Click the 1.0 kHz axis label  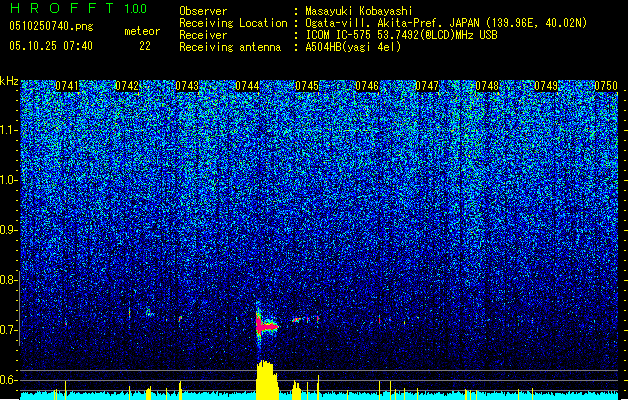click(9, 180)
